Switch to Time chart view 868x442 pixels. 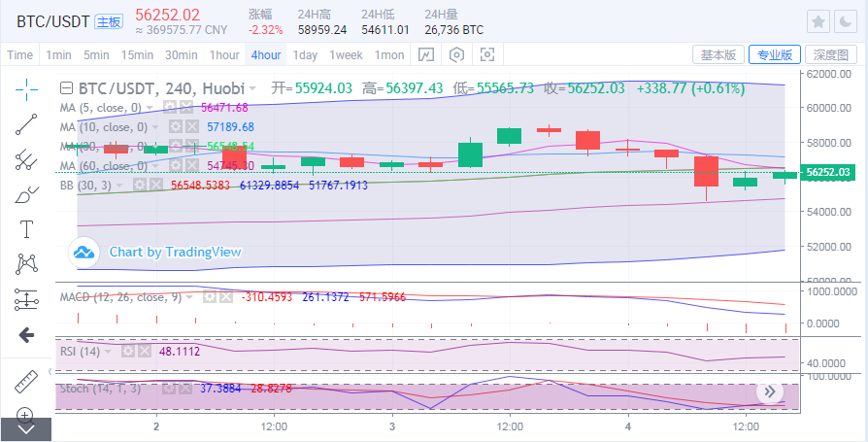point(20,54)
